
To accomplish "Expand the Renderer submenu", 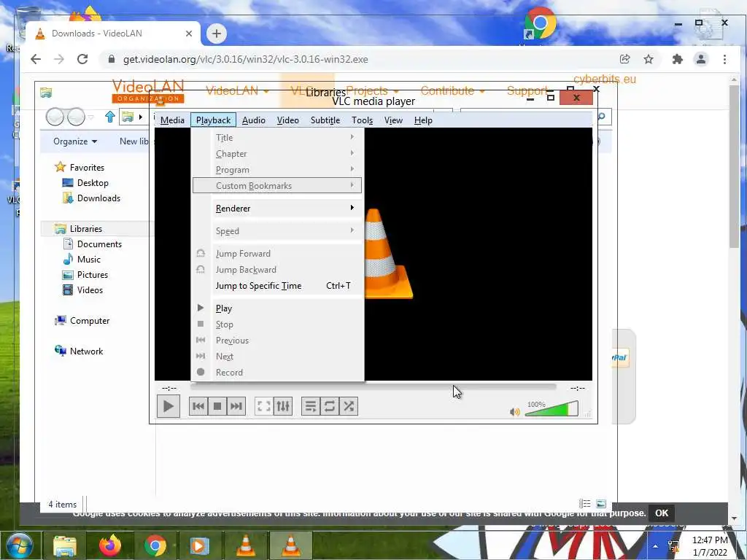I will click(x=277, y=208).
